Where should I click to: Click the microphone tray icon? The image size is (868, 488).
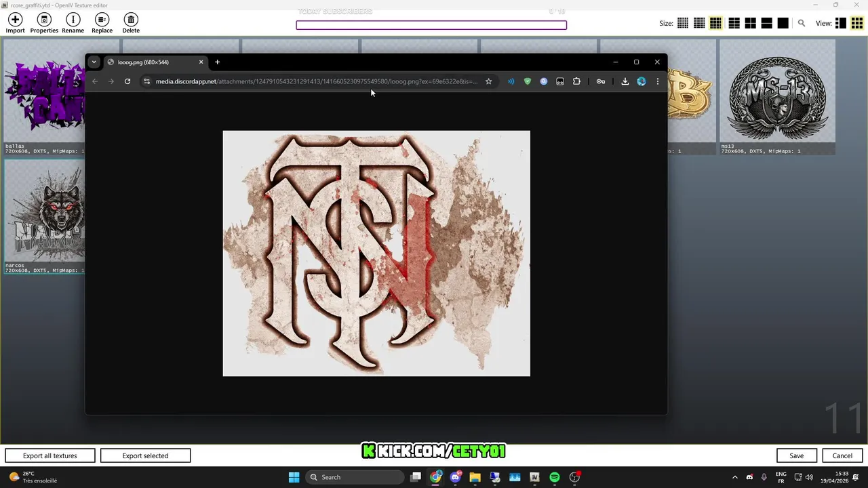[764, 477]
